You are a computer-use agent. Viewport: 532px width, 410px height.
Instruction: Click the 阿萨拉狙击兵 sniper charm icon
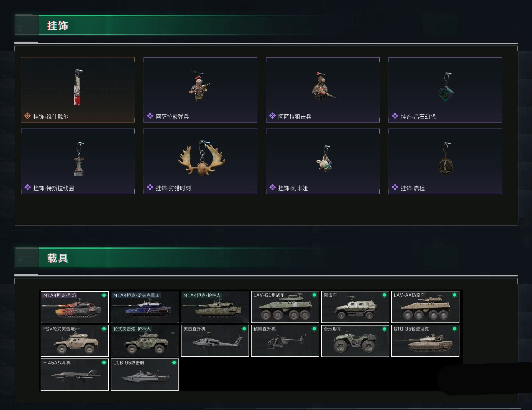(323, 86)
